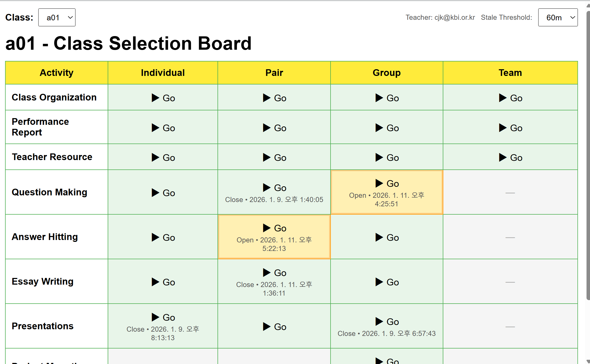590x364 pixels.
Task: Open the Class a01 dropdown
Action: [x=57, y=18]
